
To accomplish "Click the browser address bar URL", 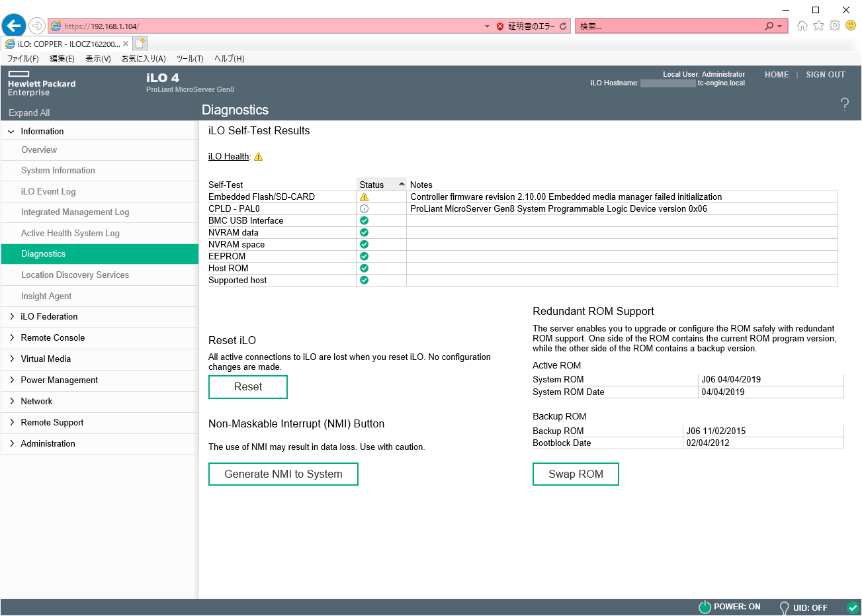I will click(101, 26).
